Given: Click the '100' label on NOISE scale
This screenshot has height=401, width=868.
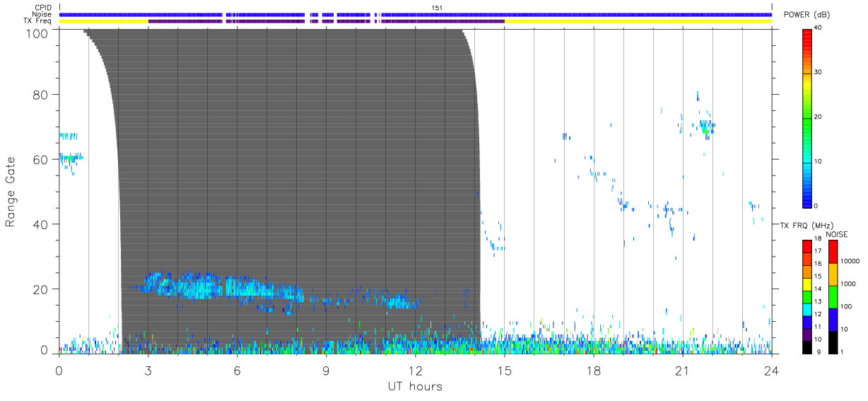Looking at the screenshot, I should point(846,307).
